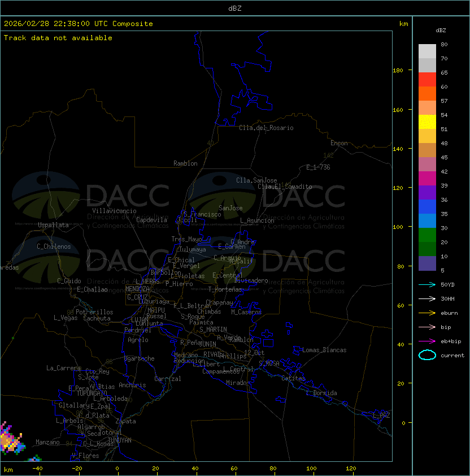Click the 'Mirador' map label

click(x=238, y=383)
